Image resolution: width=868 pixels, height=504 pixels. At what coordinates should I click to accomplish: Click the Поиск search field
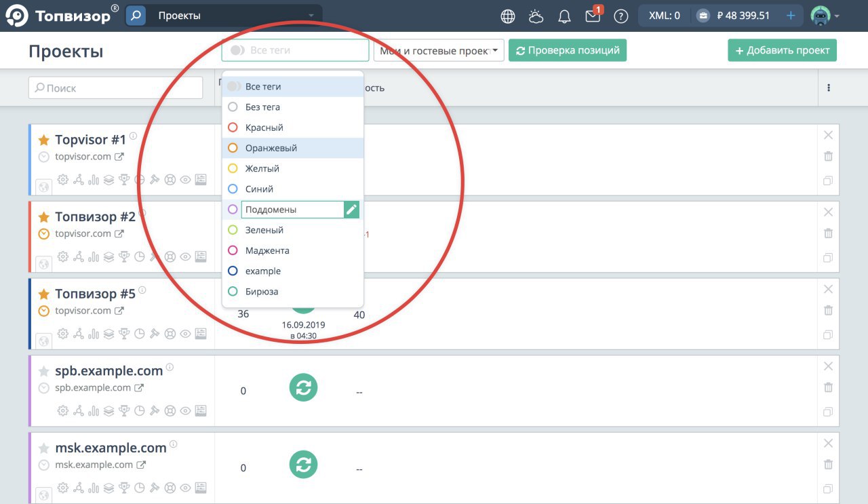click(x=116, y=88)
